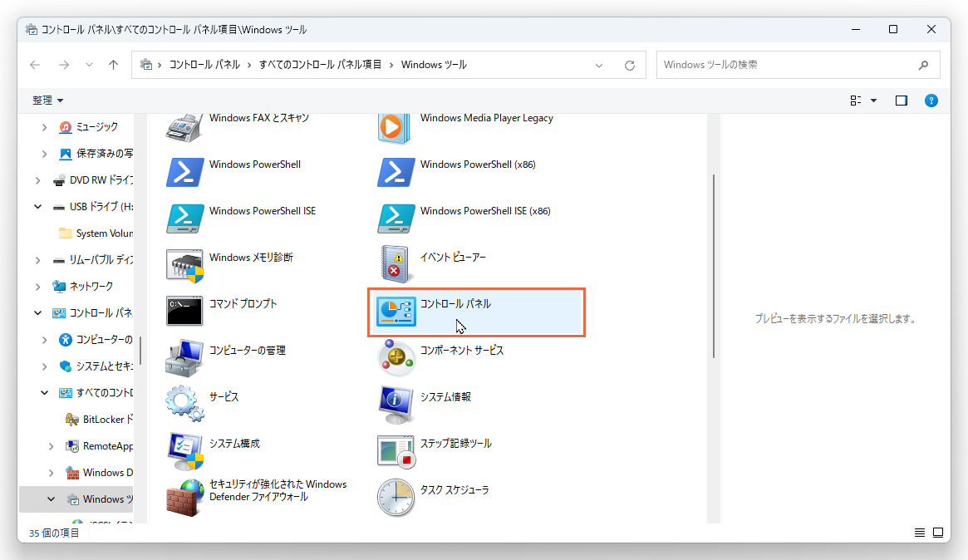The height and width of the screenshot is (560, 968).
Task: Go back with the left arrow
Action: (x=35, y=65)
